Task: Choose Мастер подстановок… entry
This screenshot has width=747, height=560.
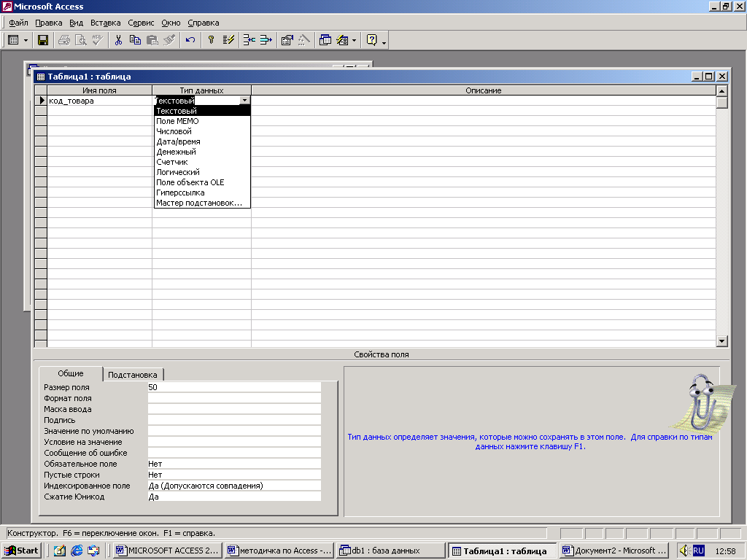Action: click(203, 203)
